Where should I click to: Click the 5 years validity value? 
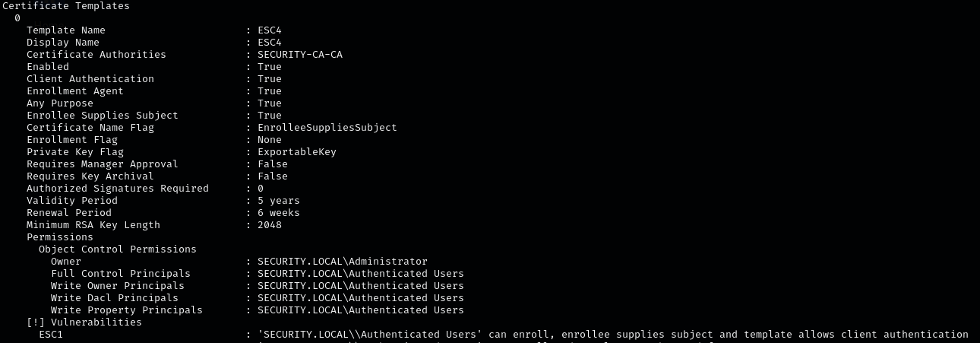(278, 201)
